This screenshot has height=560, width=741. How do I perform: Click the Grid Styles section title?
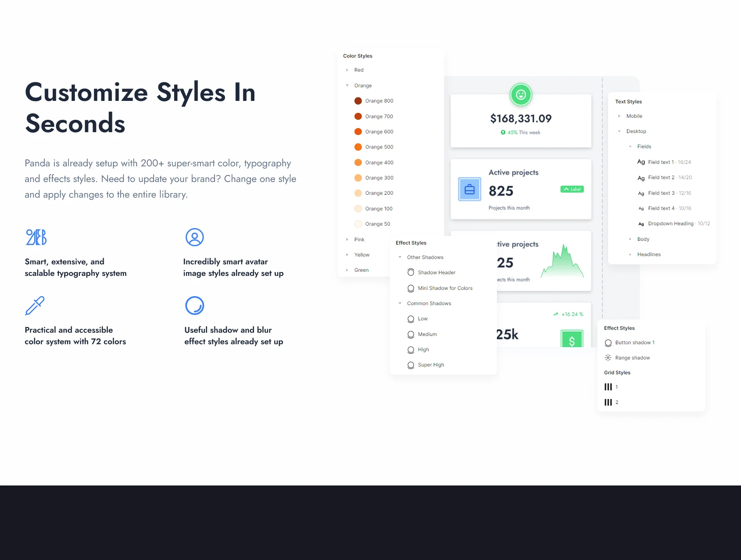tap(617, 373)
